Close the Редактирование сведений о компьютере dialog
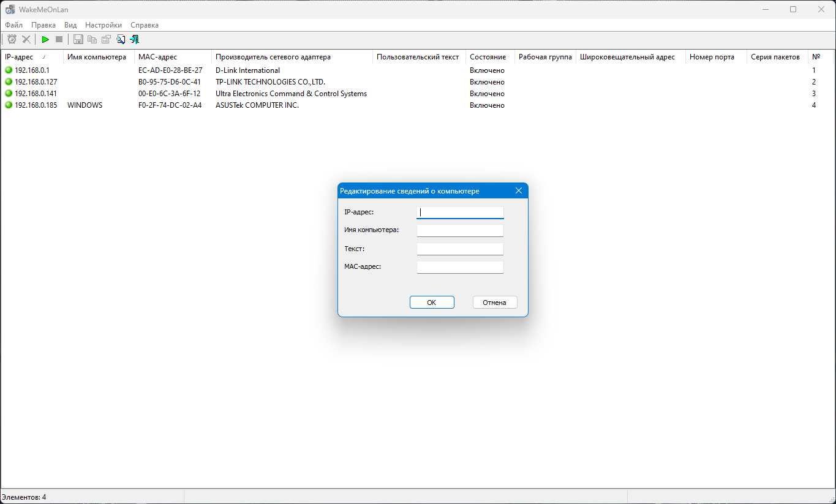836x504 pixels. click(x=518, y=191)
